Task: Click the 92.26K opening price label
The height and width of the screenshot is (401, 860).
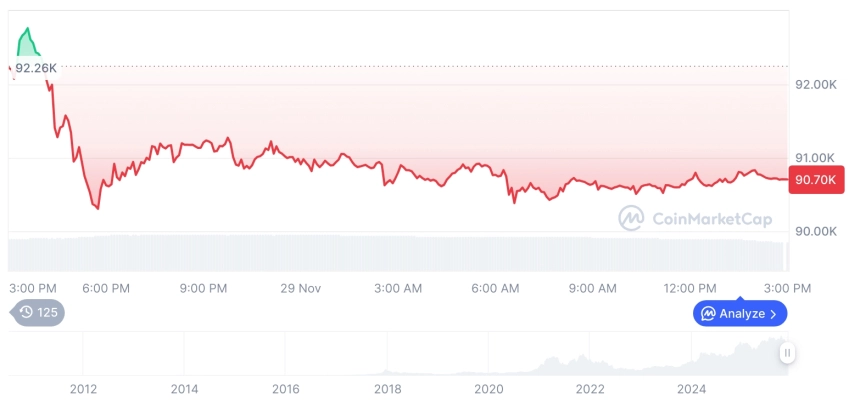Action: coord(36,68)
